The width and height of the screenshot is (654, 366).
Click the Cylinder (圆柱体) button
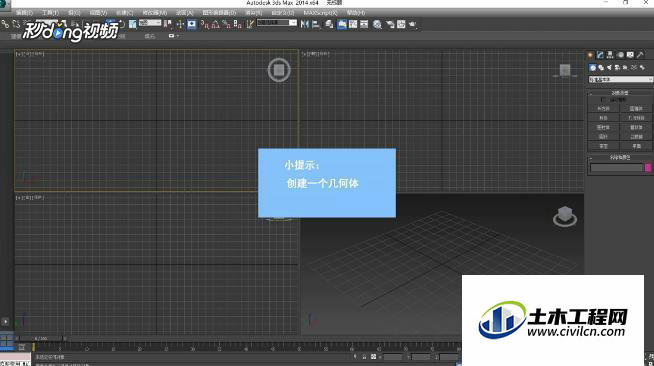click(604, 127)
